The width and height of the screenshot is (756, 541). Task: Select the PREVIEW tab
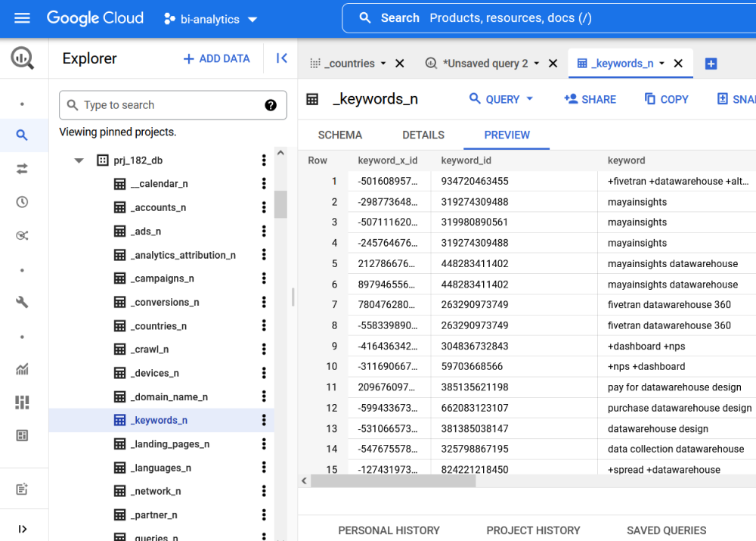pos(507,135)
